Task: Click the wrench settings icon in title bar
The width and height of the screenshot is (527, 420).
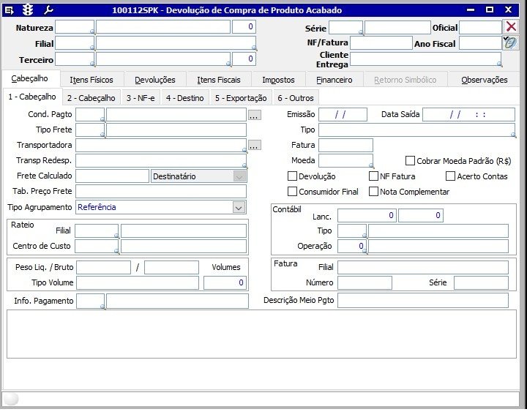Action: (48, 10)
